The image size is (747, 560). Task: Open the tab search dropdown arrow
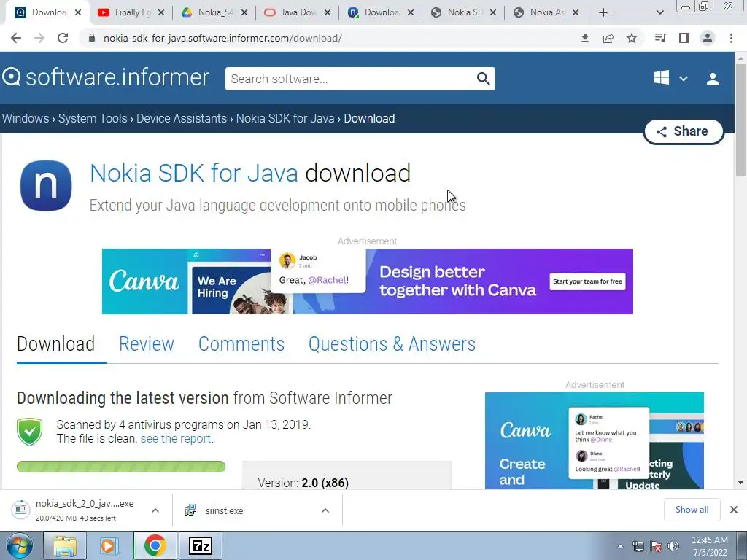coord(659,12)
